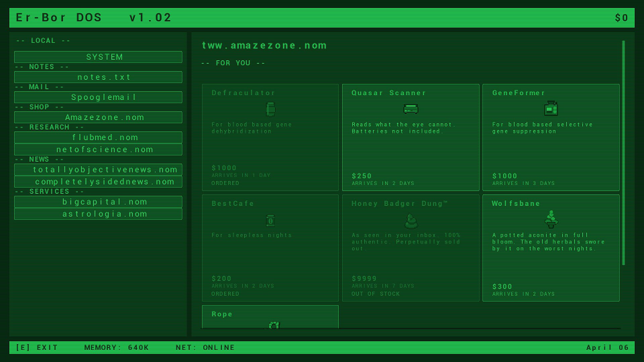This screenshot has width=644, height=362.
Task: Click the FOR YOU section header
Action: click(233, 63)
